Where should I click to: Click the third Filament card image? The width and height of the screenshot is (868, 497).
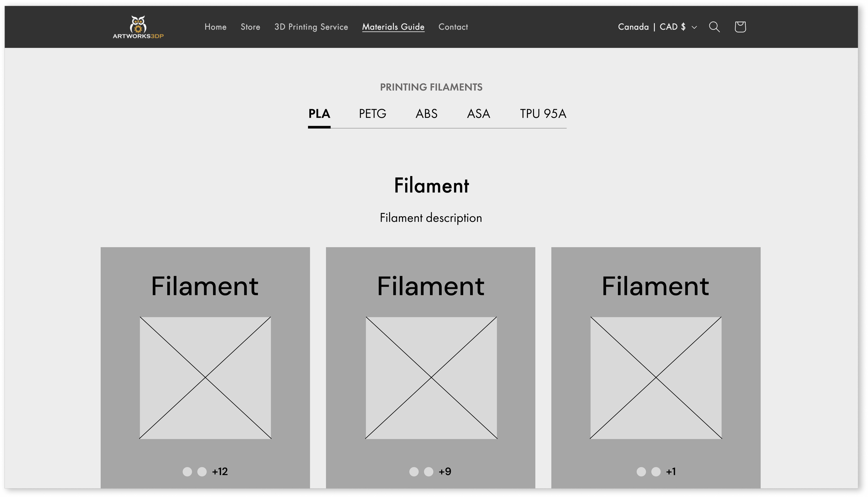[656, 378]
